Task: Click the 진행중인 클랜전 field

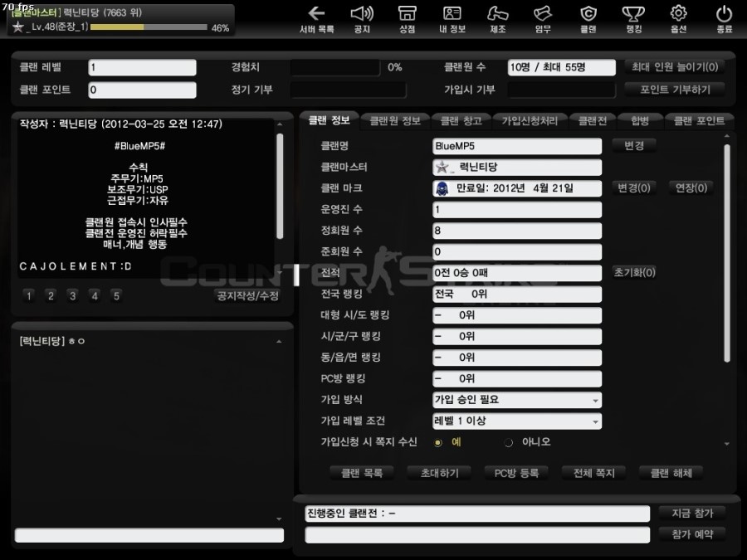Action: click(x=477, y=514)
